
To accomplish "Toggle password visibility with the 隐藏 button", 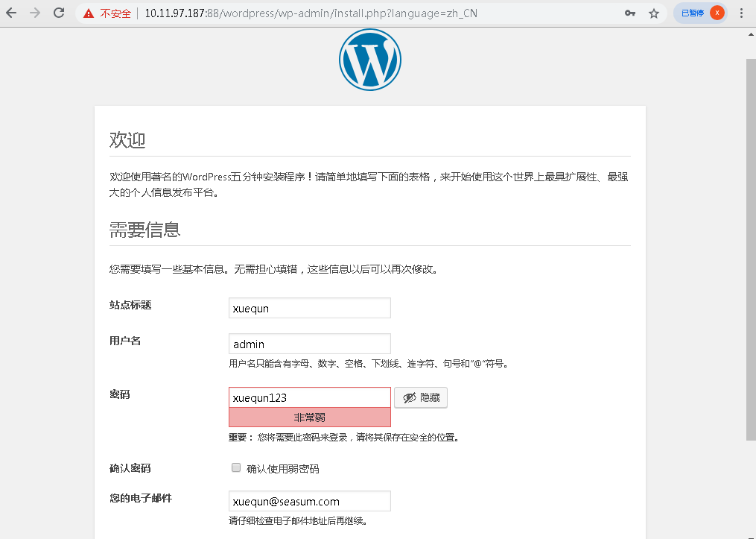I will point(421,397).
